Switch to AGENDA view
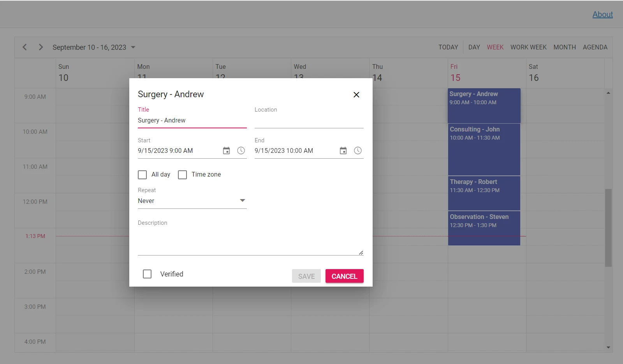The height and width of the screenshot is (364, 623). 595,47
